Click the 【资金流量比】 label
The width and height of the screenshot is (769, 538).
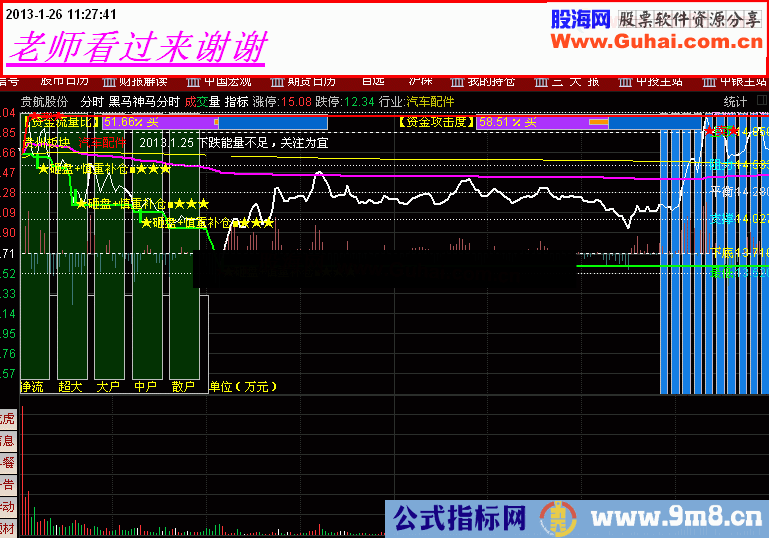click(61, 122)
